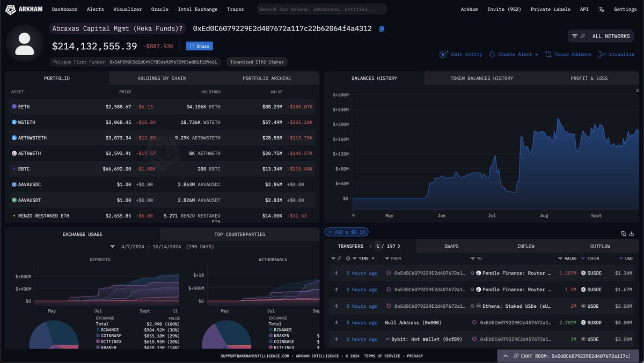Click the link chain icon beside ALL NETWORKS
The height and width of the screenshot is (363, 644).
582,36
